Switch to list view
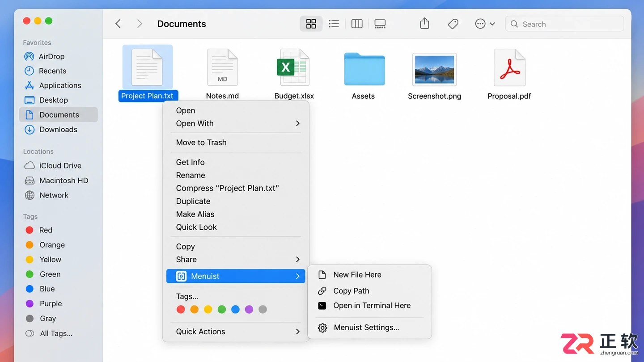This screenshot has height=362, width=644. coord(334,24)
